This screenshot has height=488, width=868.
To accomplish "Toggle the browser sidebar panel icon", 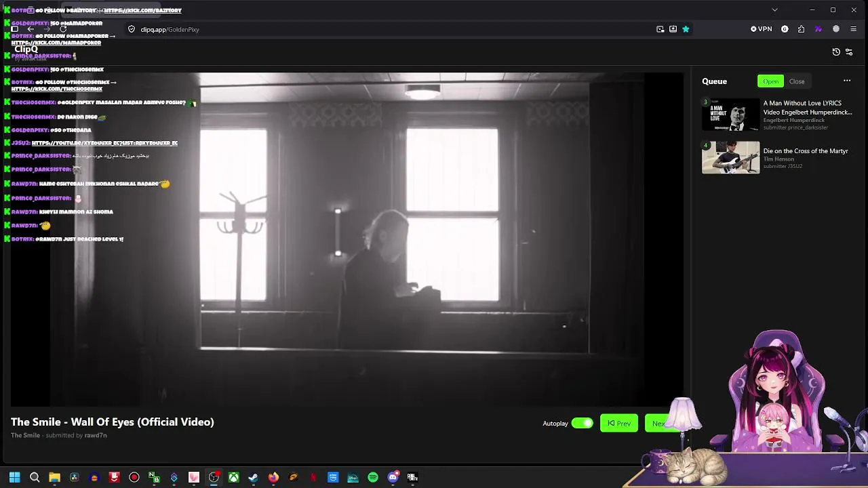I will click(14, 29).
